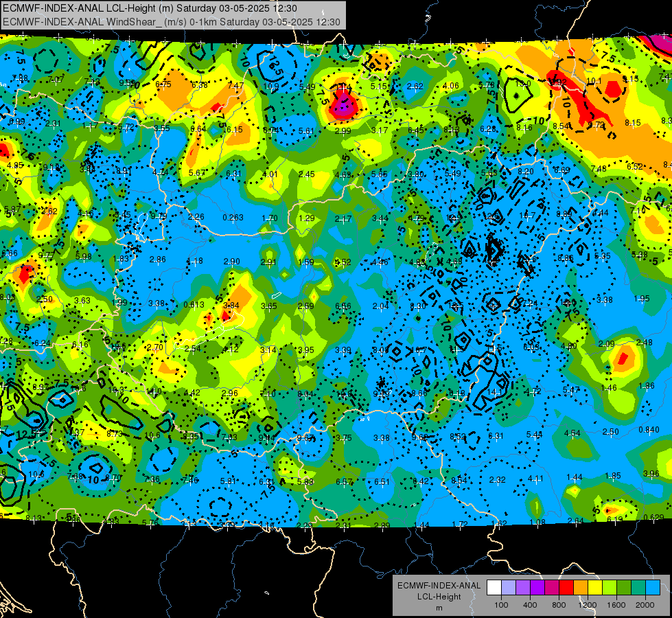
Task: Click the white legend swatch above 100
Action: (494, 588)
